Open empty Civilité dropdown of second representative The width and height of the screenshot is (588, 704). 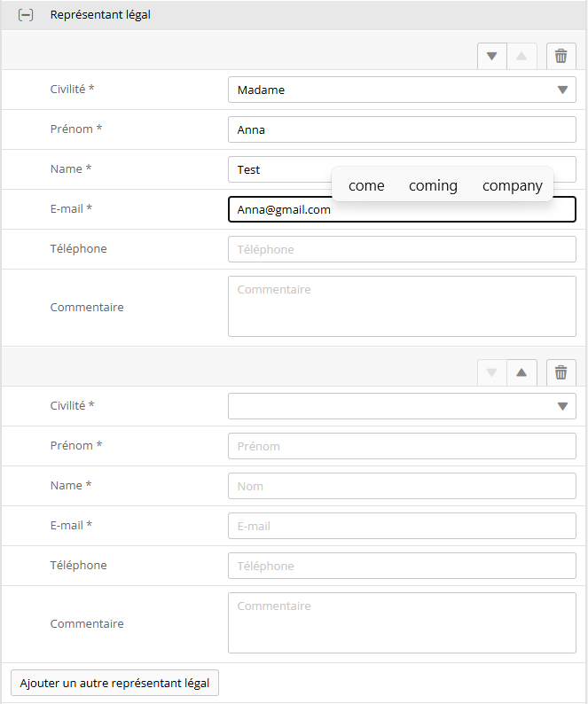coord(402,406)
